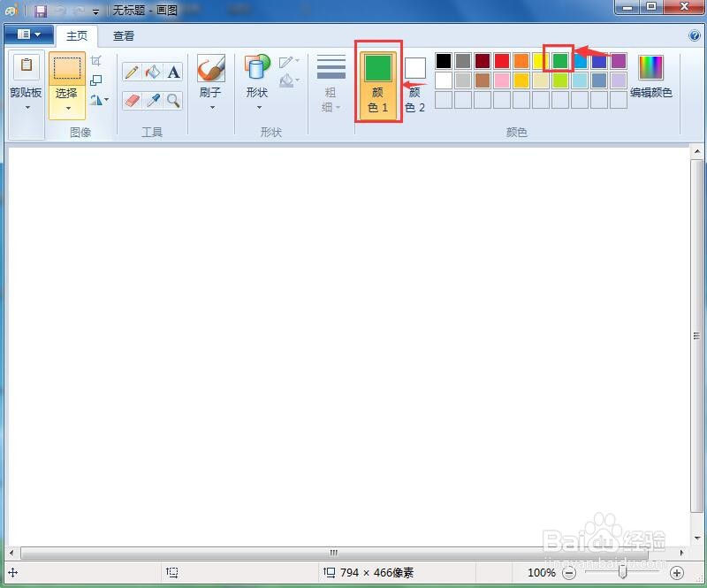Pick the brown color swatch
The image size is (707, 588).
pyautogui.click(x=482, y=80)
